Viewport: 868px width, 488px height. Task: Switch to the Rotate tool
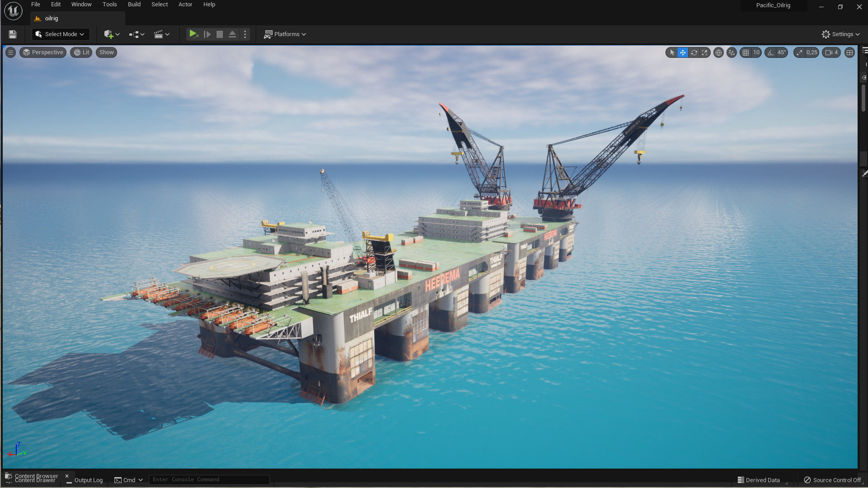click(x=693, y=52)
